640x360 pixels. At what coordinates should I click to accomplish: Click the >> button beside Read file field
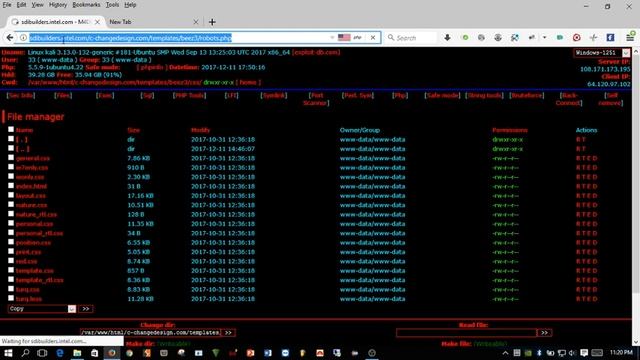[544, 333]
